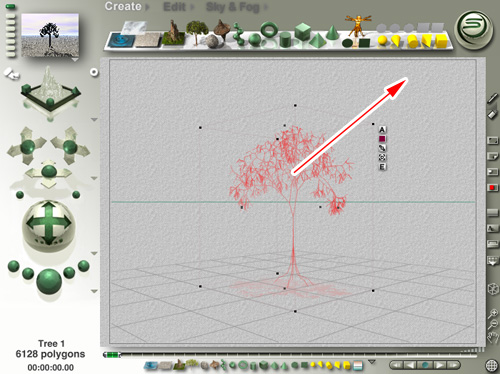This screenshot has width=500, height=374.
Task: Create a tree object in Create palette
Action: click(197, 32)
